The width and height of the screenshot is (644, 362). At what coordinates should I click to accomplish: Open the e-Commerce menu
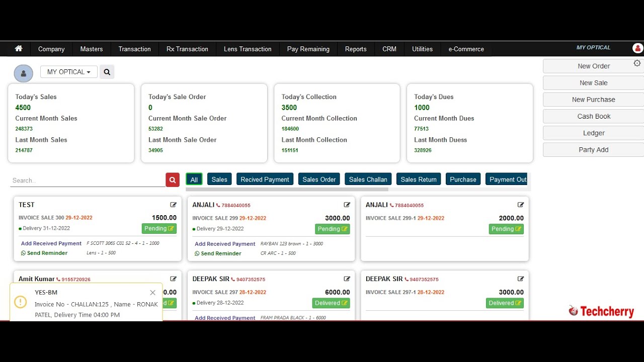click(466, 49)
